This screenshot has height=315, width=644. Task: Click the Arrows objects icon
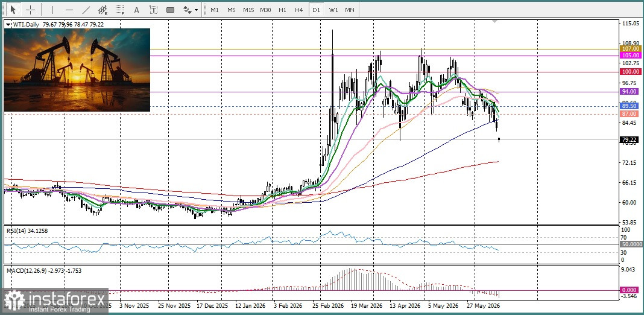[188, 10]
